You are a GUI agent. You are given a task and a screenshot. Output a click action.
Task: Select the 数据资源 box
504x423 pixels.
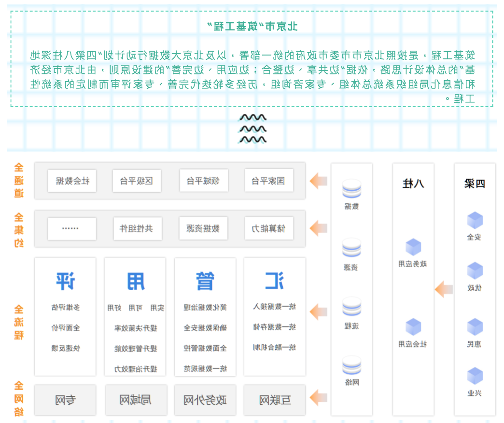[x=203, y=228]
